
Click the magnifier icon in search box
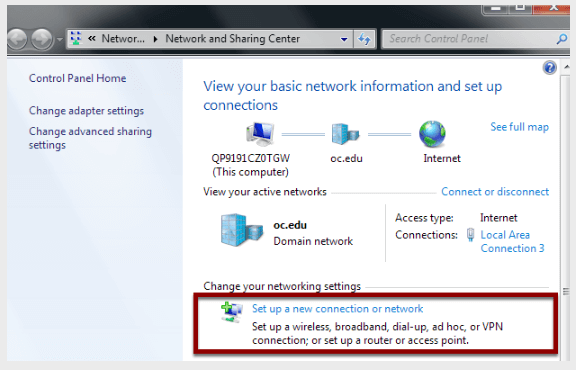point(561,39)
